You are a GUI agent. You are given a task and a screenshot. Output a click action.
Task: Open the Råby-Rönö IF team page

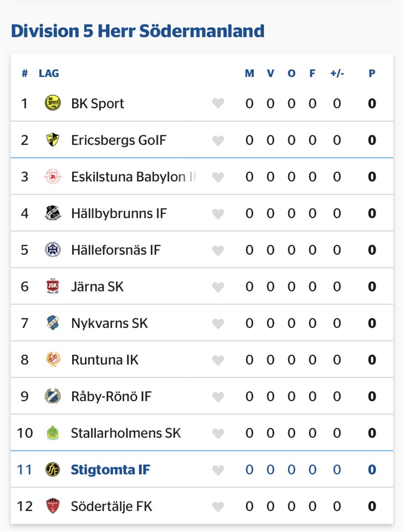[111, 396]
